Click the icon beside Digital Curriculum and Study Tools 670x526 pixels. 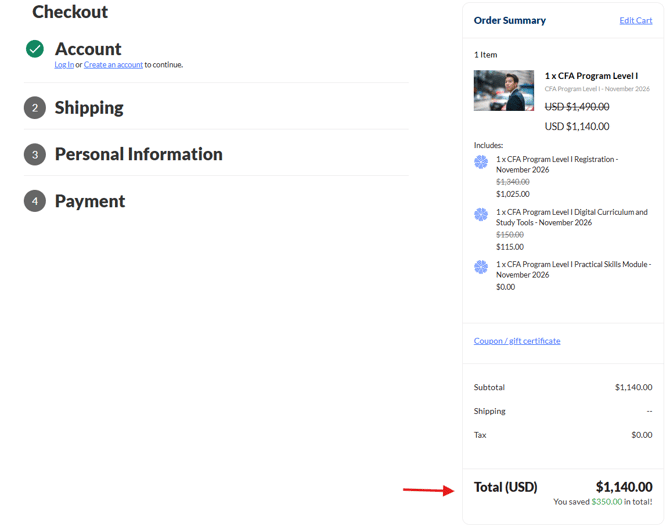(481, 215)
